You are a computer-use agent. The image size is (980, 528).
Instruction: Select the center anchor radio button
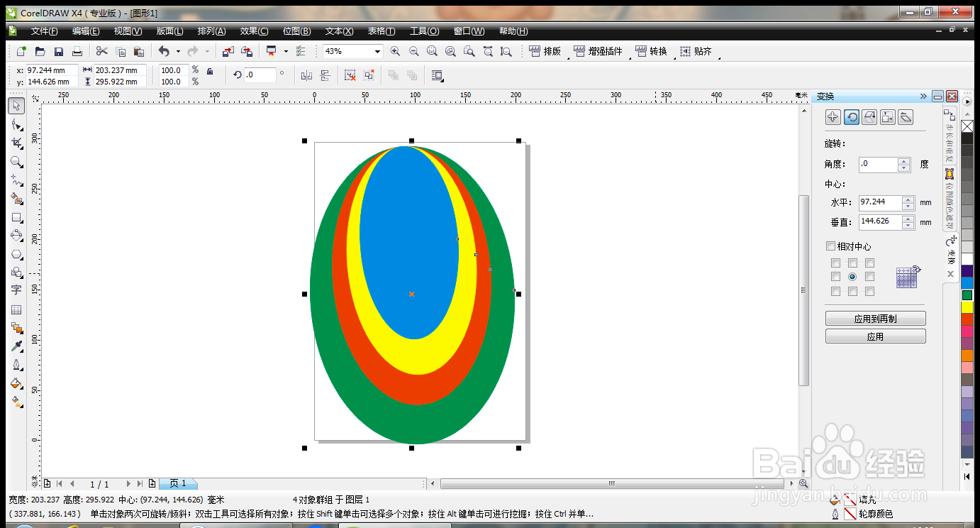[x=852, y=277]
